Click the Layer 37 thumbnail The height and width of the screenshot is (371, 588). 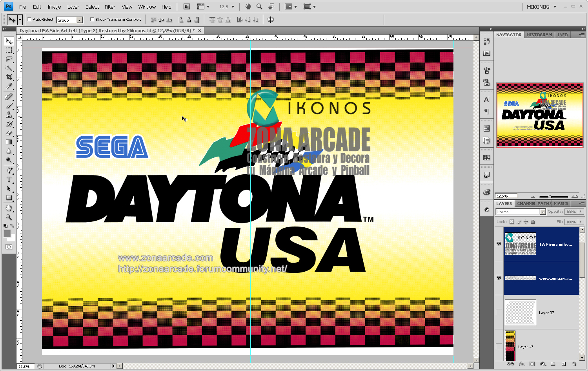[520, 312]
